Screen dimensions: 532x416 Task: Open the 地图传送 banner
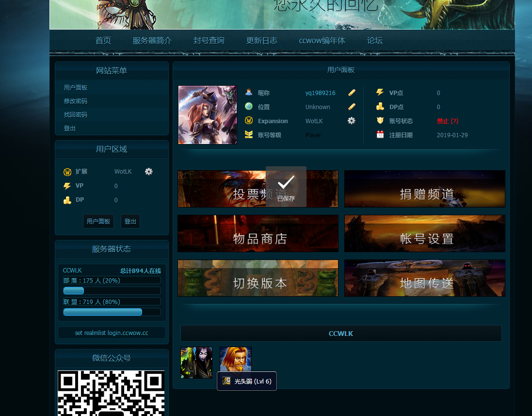[425, 278]
